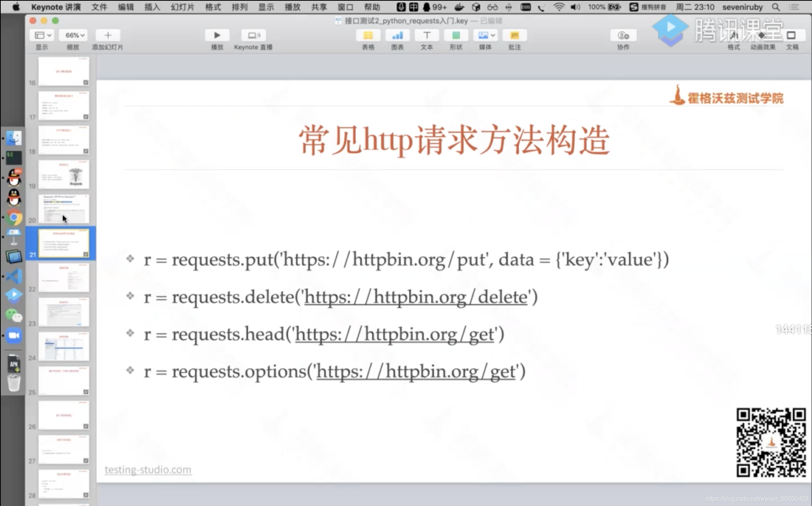Open Keynote Live broadcast icon
The image size is (812, 506).
tap(253, 35)
